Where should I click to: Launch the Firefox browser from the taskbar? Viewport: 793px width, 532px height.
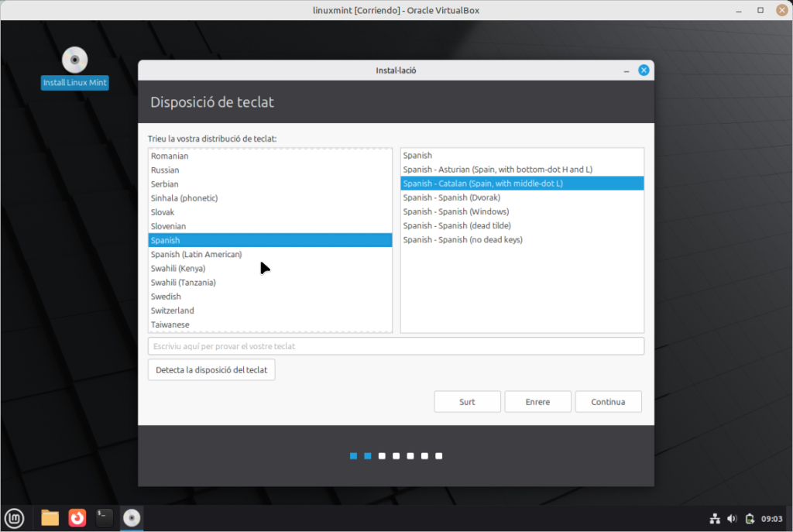point(77,517)
